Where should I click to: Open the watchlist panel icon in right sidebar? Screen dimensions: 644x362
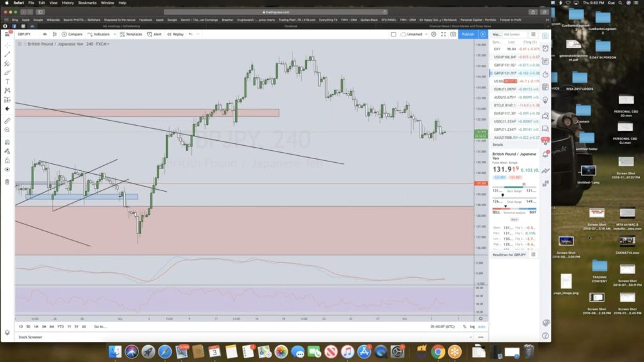(x=545, y=36)
